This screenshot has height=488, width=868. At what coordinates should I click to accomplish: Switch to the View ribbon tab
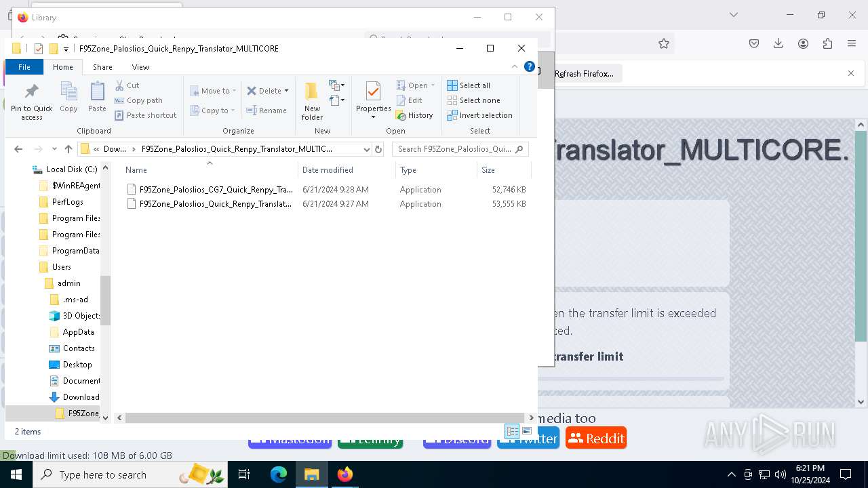pos(140,67)
